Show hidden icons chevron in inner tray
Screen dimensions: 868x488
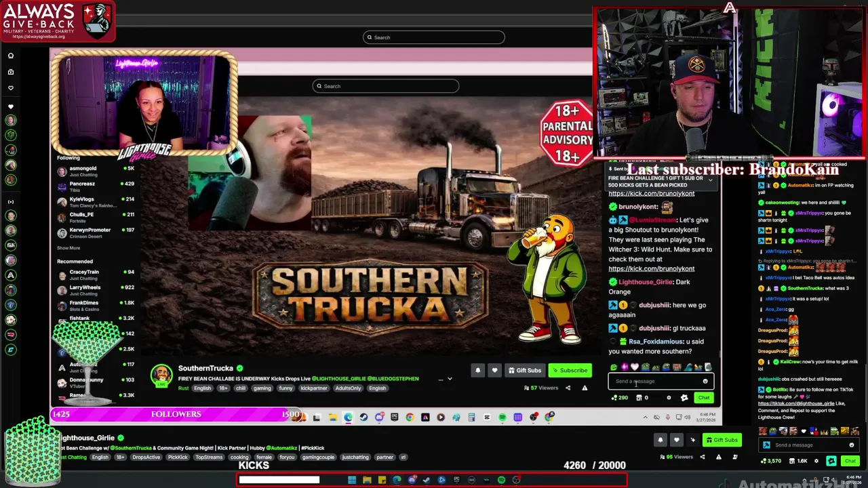click(646, 417)
